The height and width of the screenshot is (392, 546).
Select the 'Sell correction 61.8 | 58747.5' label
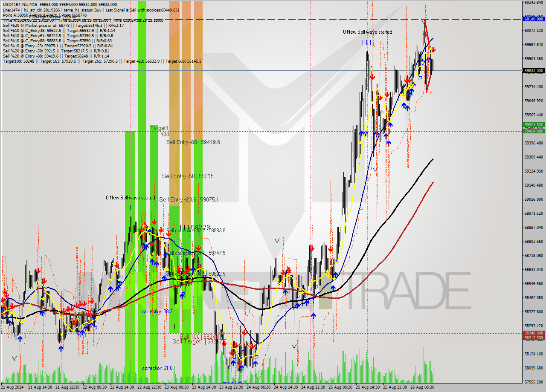click(x=196, y=253)
